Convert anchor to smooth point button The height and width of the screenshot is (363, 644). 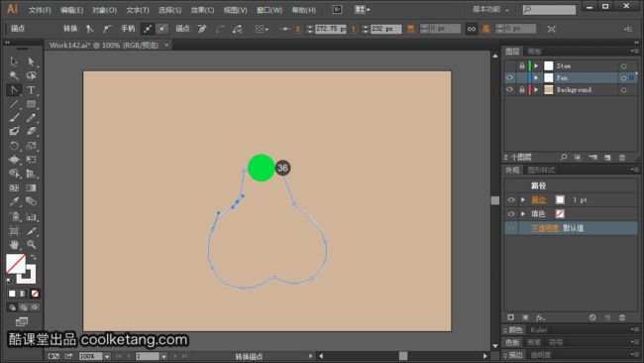(x=108, y=29)
